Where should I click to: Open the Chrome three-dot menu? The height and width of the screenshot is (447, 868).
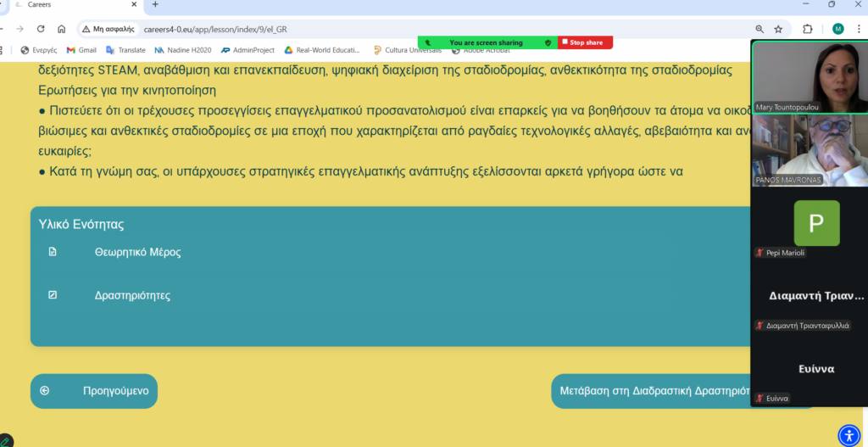(859, 30)
